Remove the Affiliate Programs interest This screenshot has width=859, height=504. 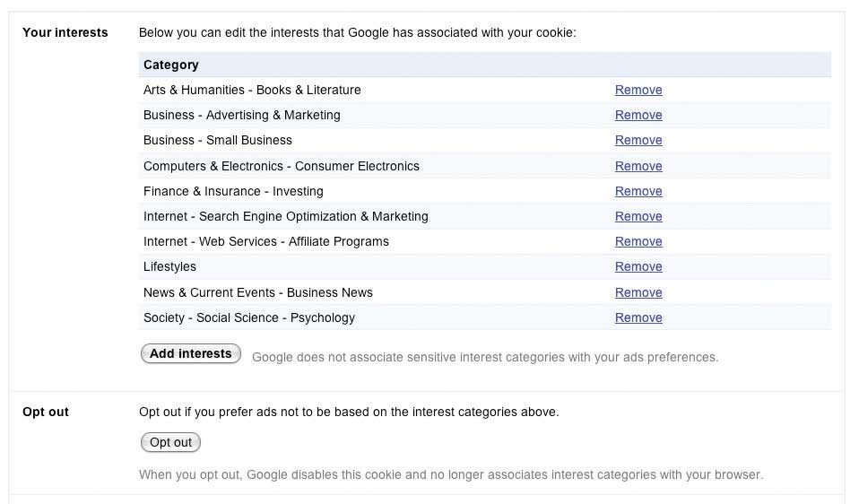pos(638,241)
